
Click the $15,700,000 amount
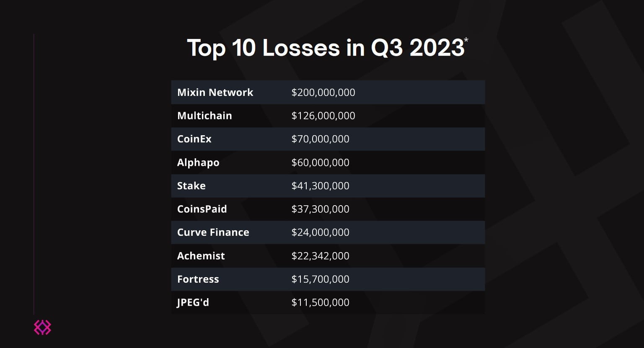[320, 279]
